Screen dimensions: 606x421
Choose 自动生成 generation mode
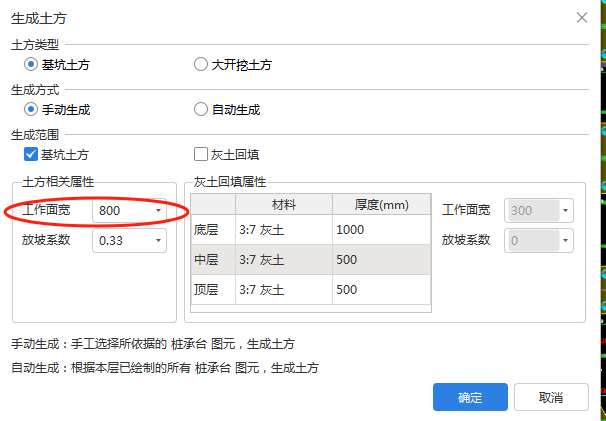[201, 110]
